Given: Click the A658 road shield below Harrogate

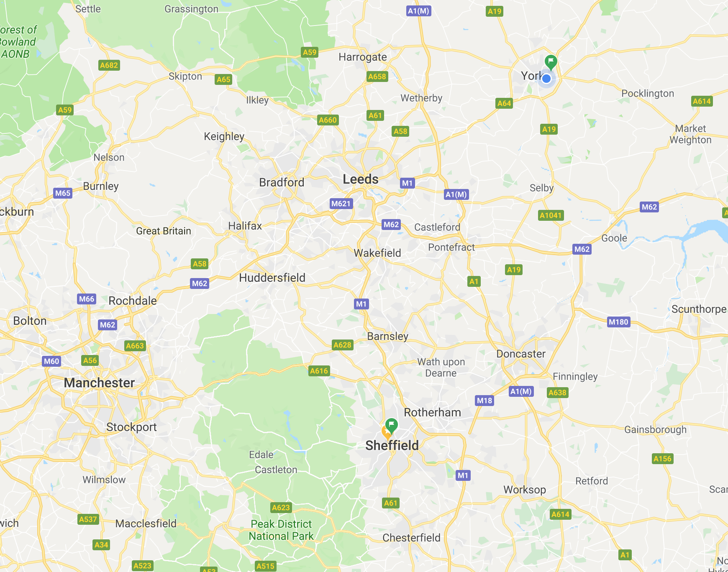Looking at the screenshot, I should pos(377,77).
